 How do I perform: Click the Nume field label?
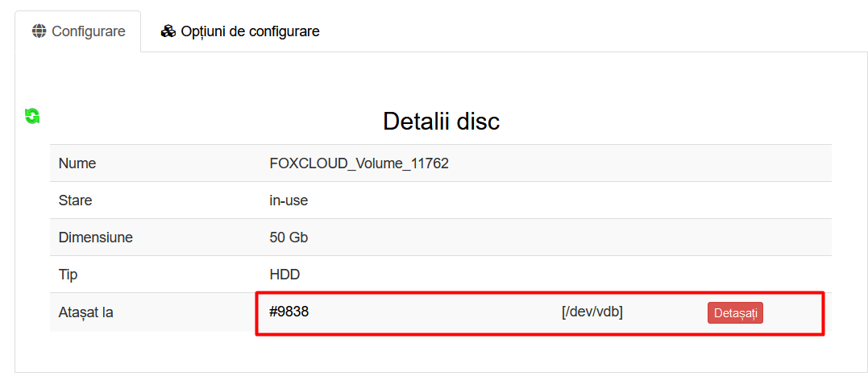tap(77, 163)
